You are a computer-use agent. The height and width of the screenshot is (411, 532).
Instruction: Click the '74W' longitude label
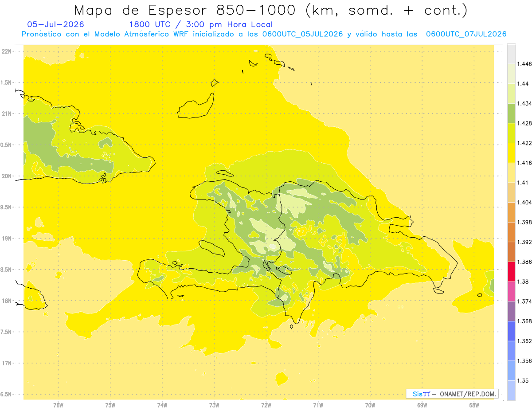tap(162, 405)
